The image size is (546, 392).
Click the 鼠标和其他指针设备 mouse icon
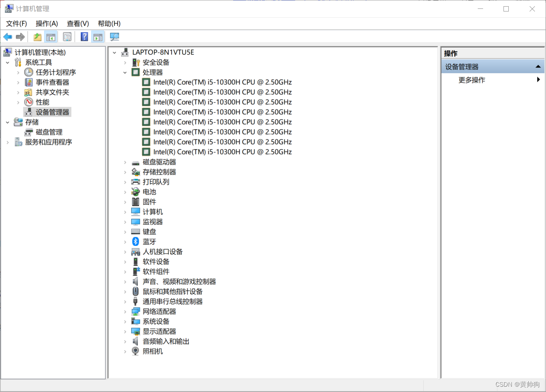pyautogui.click(x=136, y=291)
